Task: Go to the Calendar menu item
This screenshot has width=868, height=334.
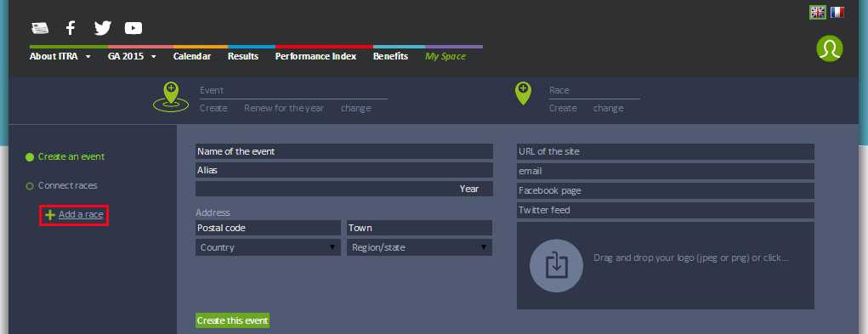Action: coord(191,56)
